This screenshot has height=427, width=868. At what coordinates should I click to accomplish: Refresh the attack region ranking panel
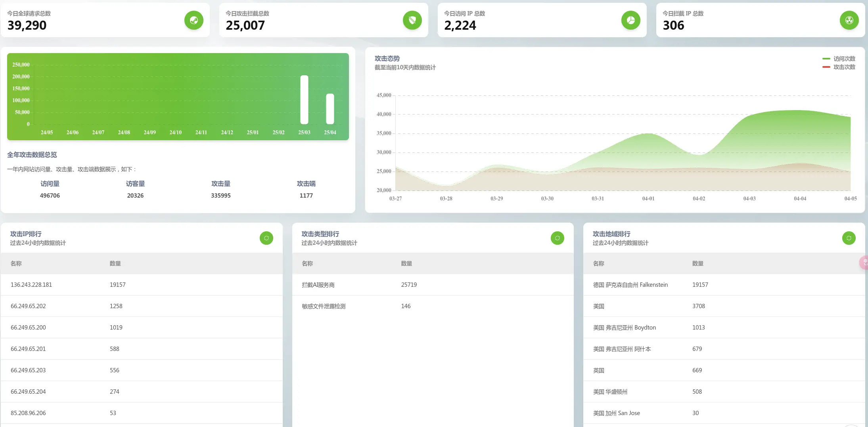pyautogui.click(x=849, y=238)
